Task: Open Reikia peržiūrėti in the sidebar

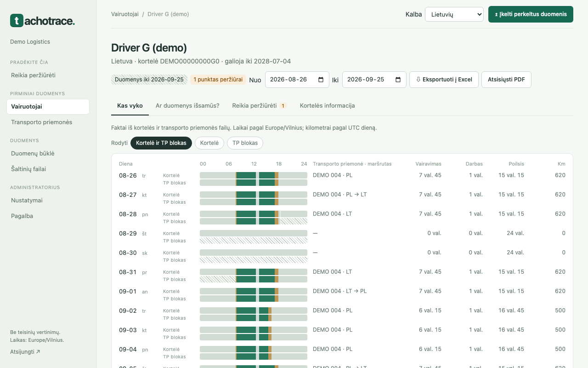Action: [48, 75]
